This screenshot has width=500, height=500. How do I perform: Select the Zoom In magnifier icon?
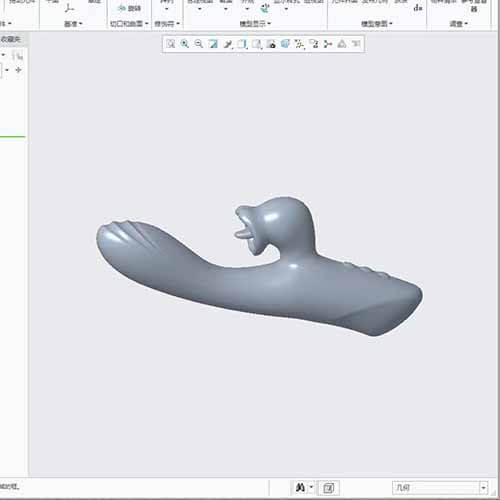click(x=185, y=44)
